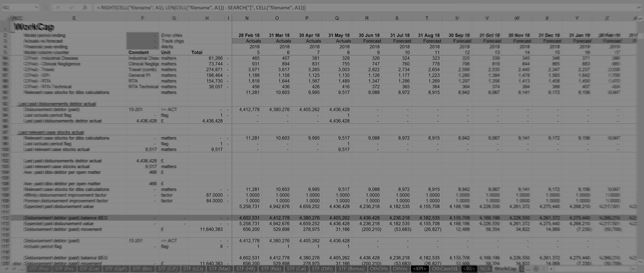Select column T header
This screenshot has height=273, width=644.
tap(427, 18)
